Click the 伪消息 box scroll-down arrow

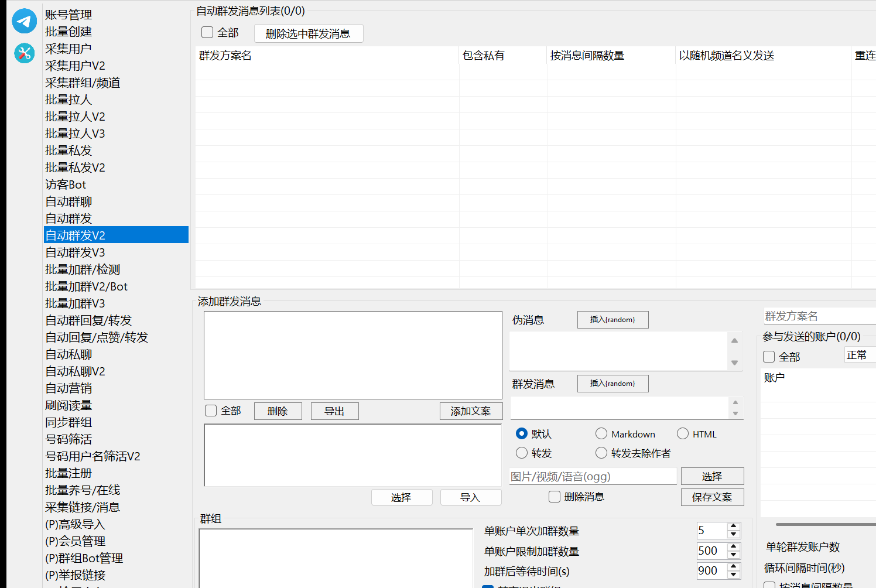[734, 363]
